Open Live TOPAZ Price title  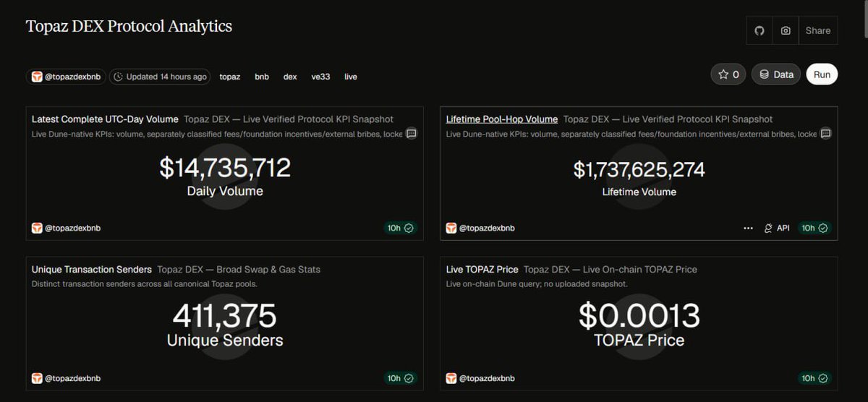pos(482,270)
